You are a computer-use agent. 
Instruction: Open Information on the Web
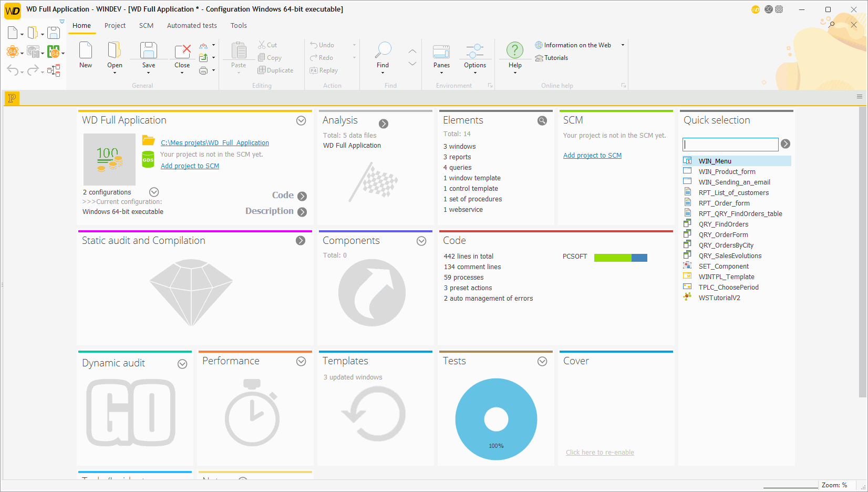573,45
